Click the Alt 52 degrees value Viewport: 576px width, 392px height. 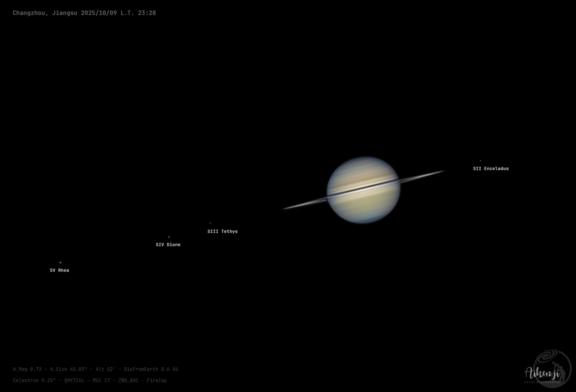pyautogui.click(x=106, y=369)
